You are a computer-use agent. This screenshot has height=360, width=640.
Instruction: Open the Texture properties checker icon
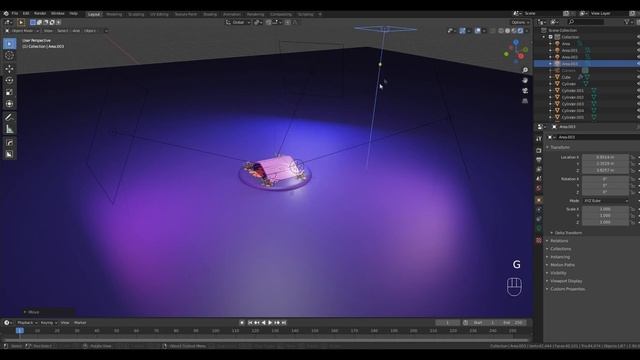539,240
